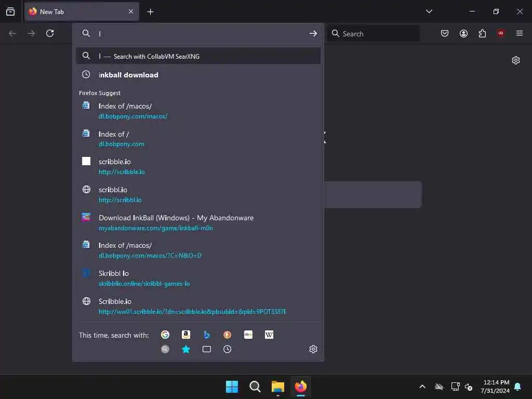Open the Extensions puzzle icon
Image resolution: width=532 pixels, height=399 pixels.
pyautogui.click(x=482, y=33)
